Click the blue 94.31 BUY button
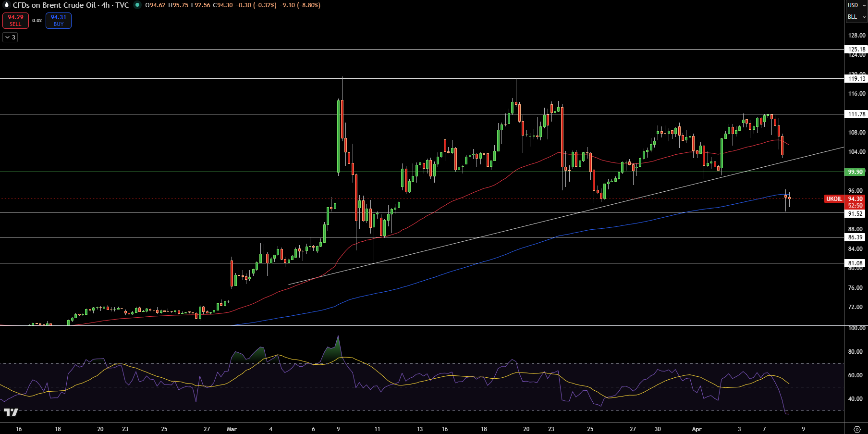This screenshot has width=868, height=434. tap(59, 21)
